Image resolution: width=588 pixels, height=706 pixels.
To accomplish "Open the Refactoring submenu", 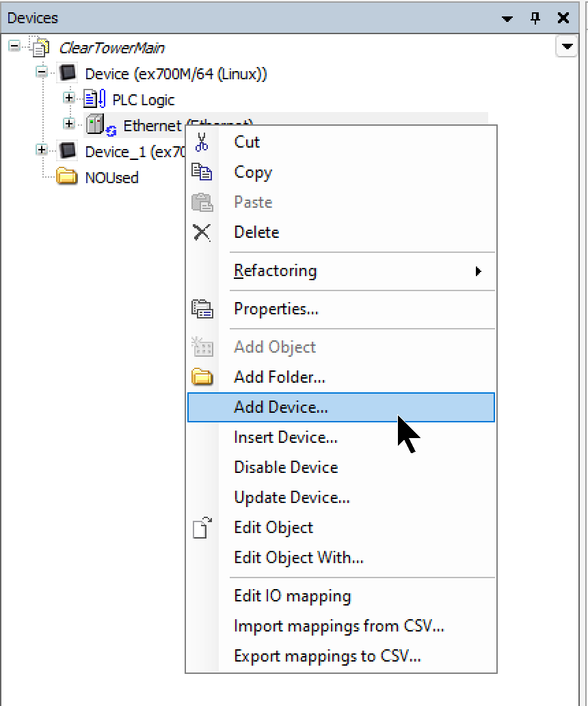I will [276, 271].
